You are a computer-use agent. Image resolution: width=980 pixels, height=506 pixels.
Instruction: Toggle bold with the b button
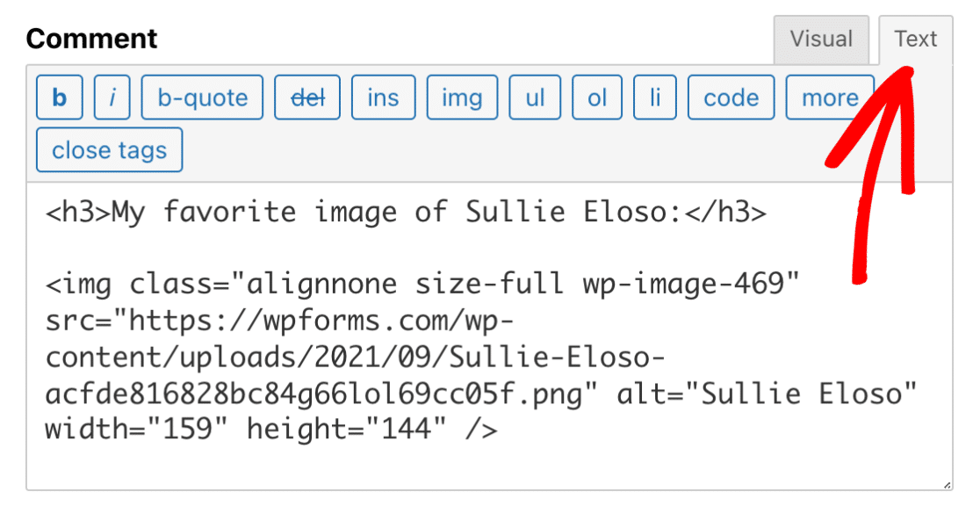tap(60, 98)
